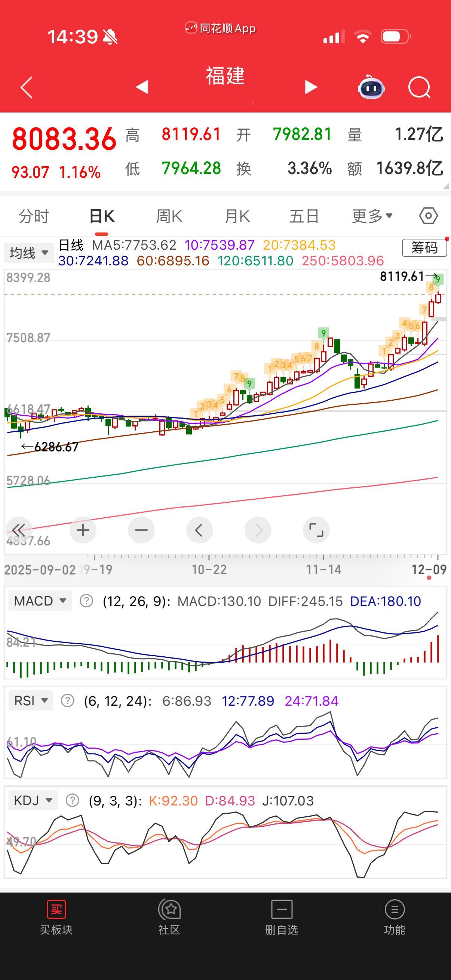Tap 删自选 remove from watchlist icon

point(282,918)
